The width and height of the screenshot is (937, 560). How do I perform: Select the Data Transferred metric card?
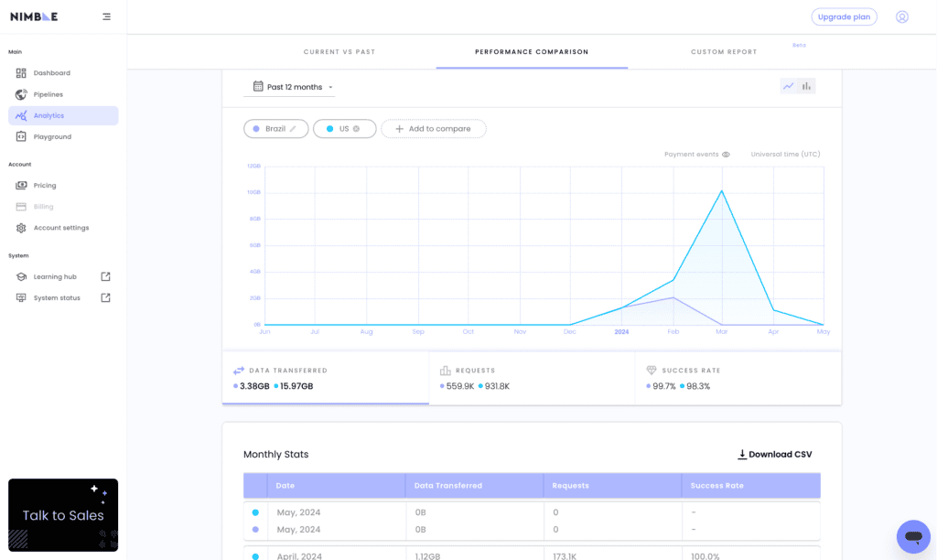click(326, 378)
